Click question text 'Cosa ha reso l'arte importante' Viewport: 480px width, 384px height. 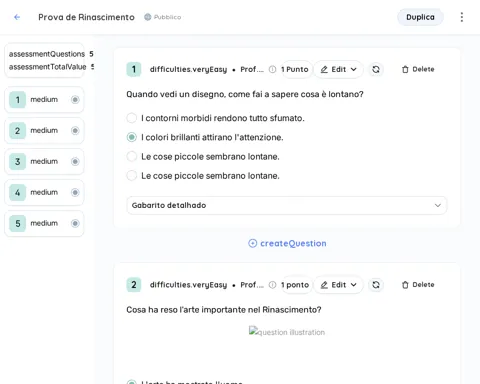224,310
